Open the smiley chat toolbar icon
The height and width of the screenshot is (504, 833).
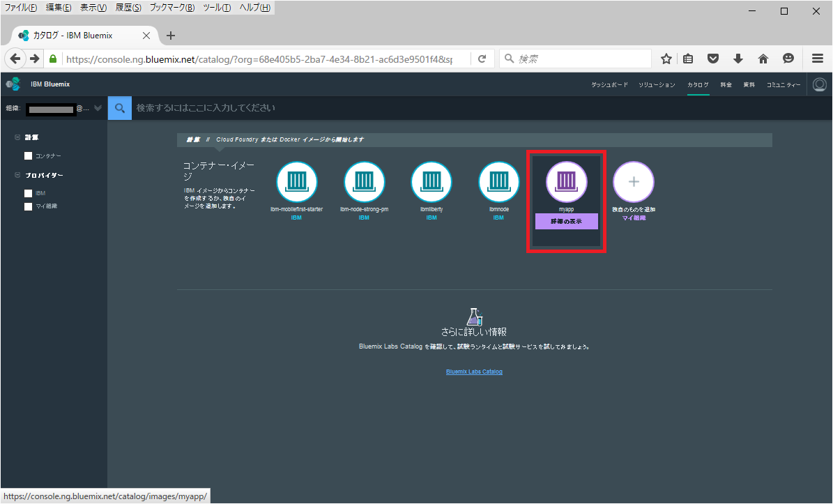pyautogui.click(x=788, y=59)
